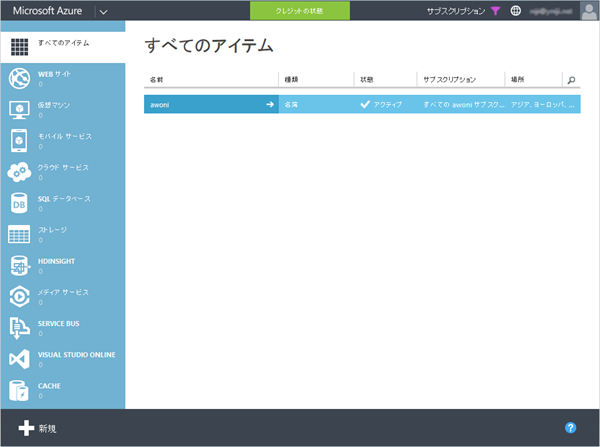Go to the SERVICE BUS sidebar label

59,324
